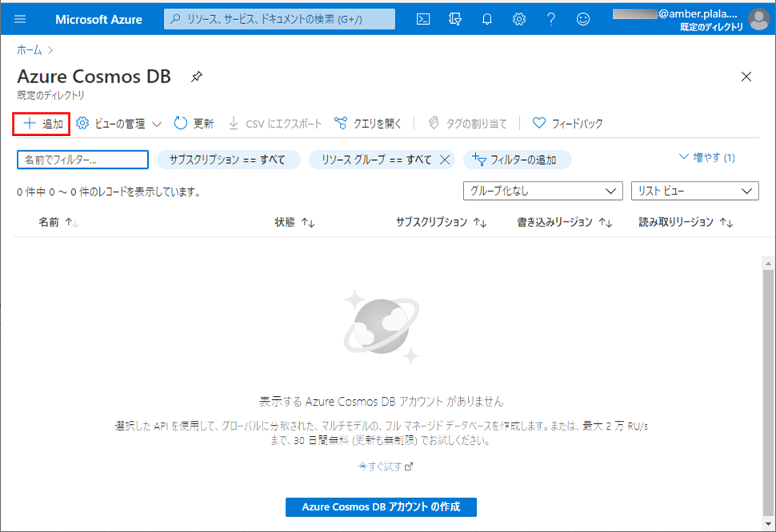The image size is (776, 532).
Task: Open リソース グループ == すべて filter
Action: pos(376,160)
